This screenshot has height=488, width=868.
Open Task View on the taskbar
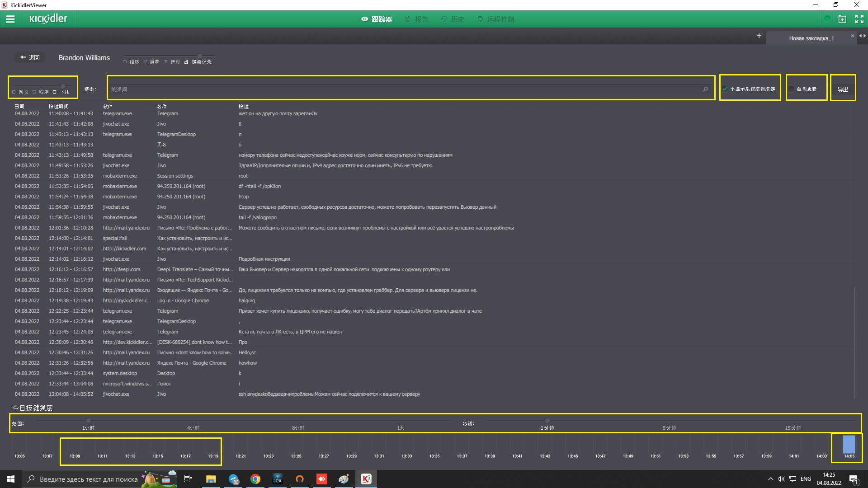tap(188, 479)
